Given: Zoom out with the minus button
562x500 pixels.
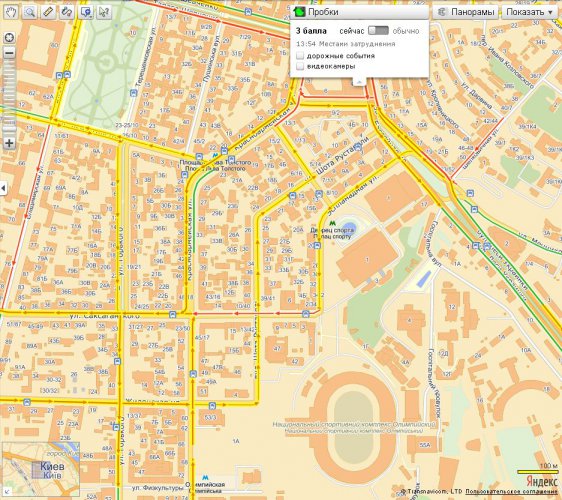Looking at the screenshot, I should (x=9, y=53).
